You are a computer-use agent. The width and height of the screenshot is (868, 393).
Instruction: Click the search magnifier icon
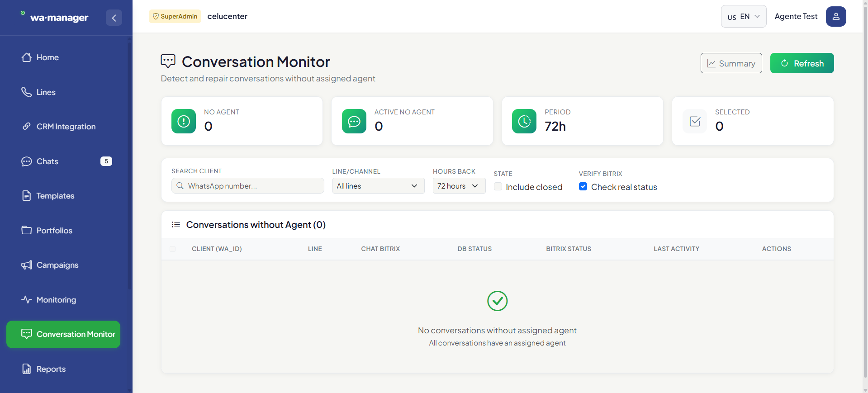(180, 186)
